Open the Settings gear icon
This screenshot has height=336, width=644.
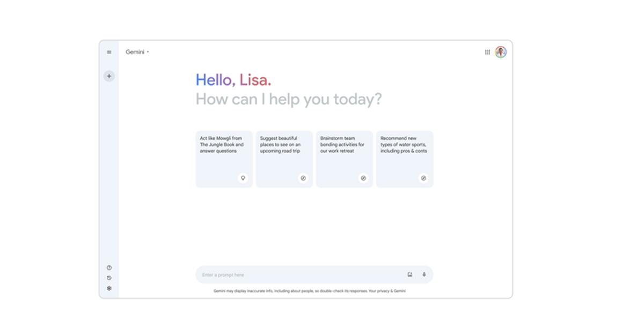click(x=109, y=288)
